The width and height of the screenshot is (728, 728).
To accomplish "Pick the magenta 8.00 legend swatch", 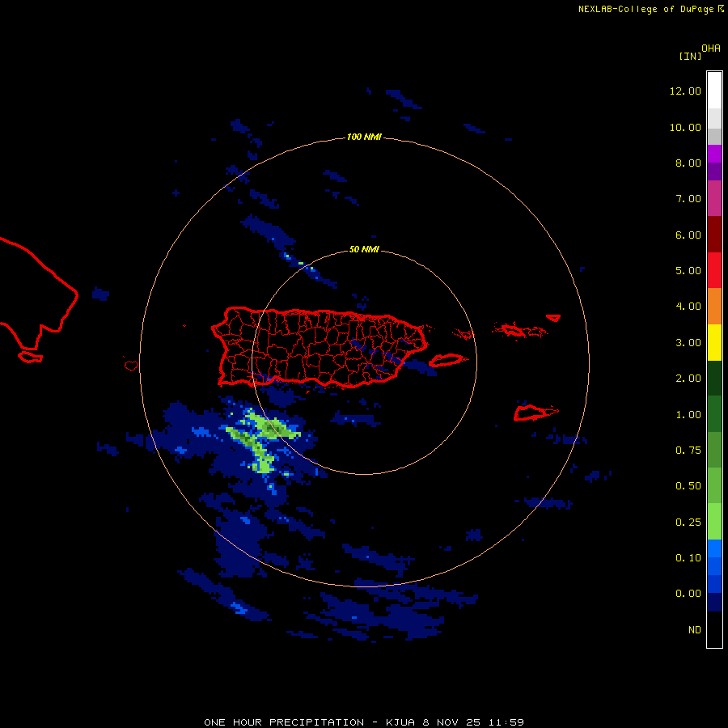I will pyautogui.click(x=714, y=154).
